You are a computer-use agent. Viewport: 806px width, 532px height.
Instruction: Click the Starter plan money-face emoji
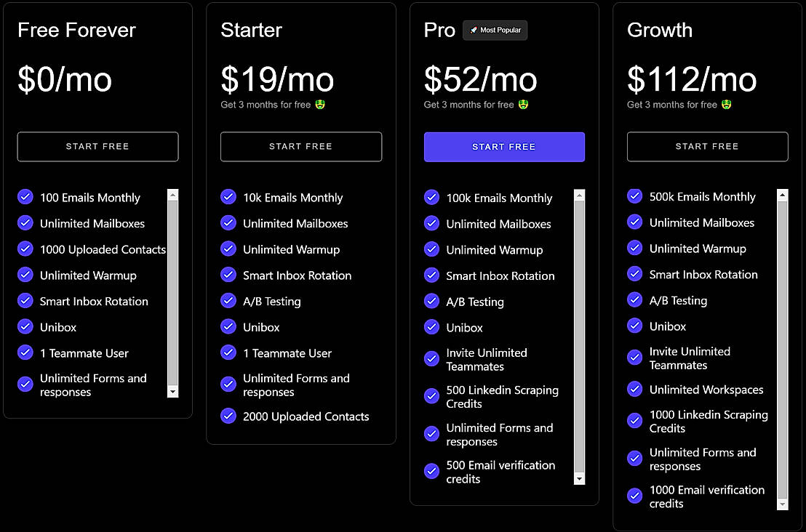click(x=320, y=105)
